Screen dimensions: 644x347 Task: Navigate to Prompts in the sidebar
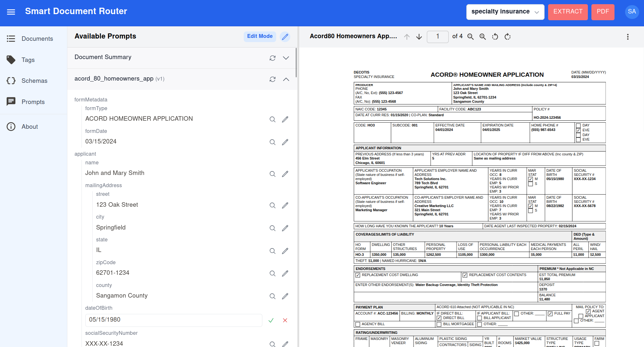[33, 102]
